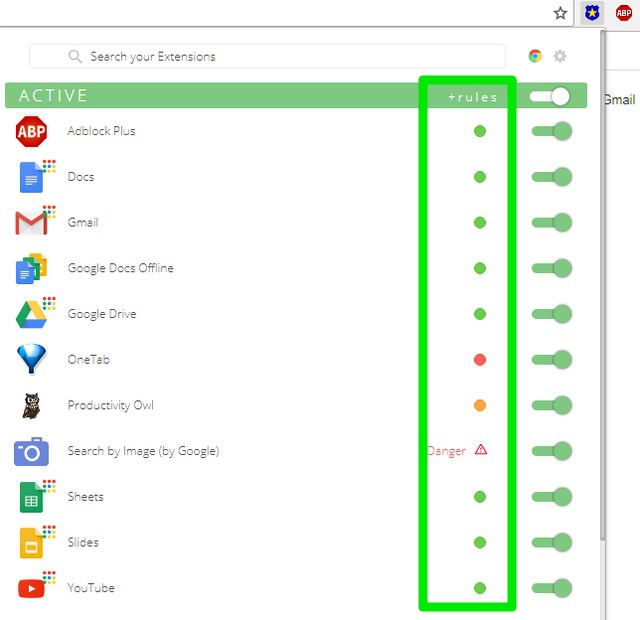Click the Productivity Owl icon
Screen dimensions: 640x620
31,406
